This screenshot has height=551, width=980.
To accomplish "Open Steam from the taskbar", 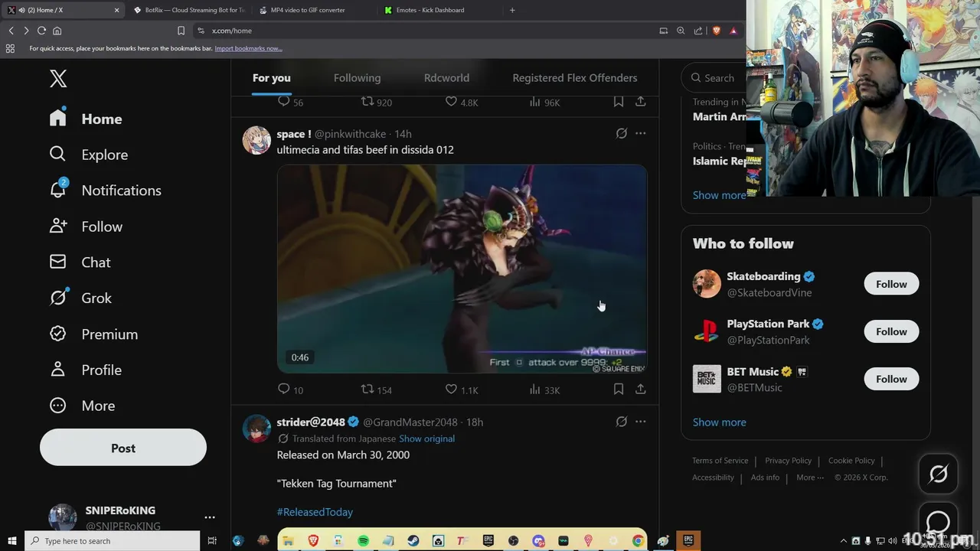I will click(x=413, y=541).
